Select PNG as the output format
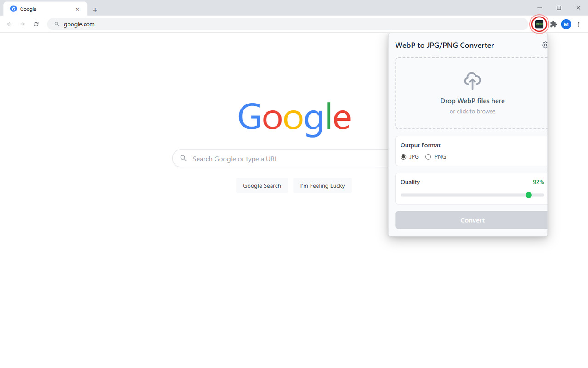 [428, 156]
